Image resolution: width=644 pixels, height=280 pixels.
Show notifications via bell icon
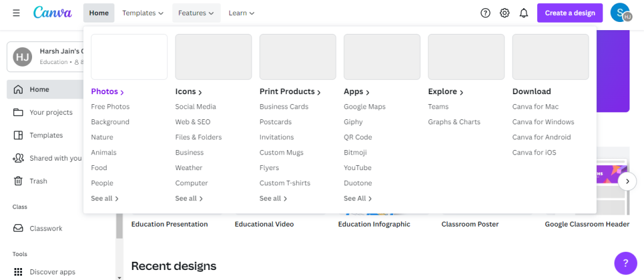click(523, 13)
